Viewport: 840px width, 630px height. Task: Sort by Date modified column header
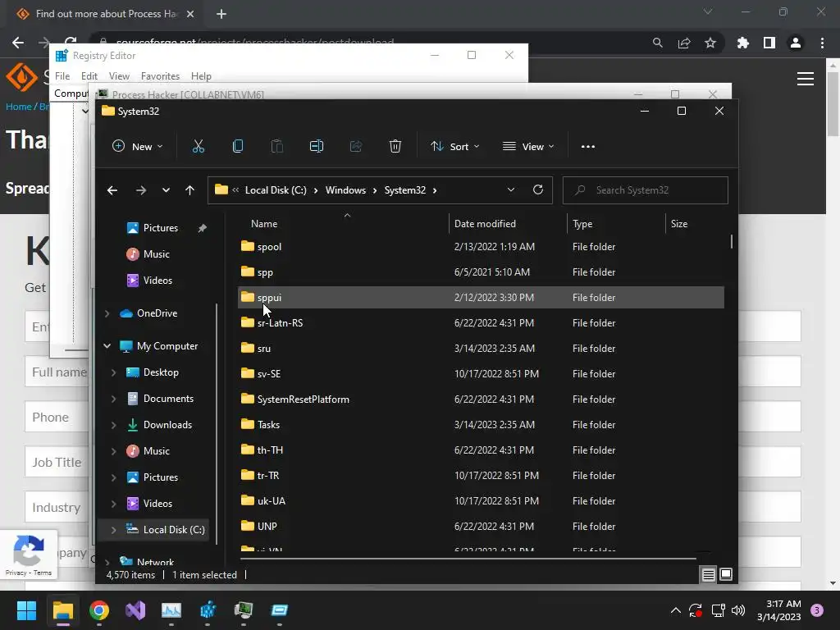click(x=485, y=224)
